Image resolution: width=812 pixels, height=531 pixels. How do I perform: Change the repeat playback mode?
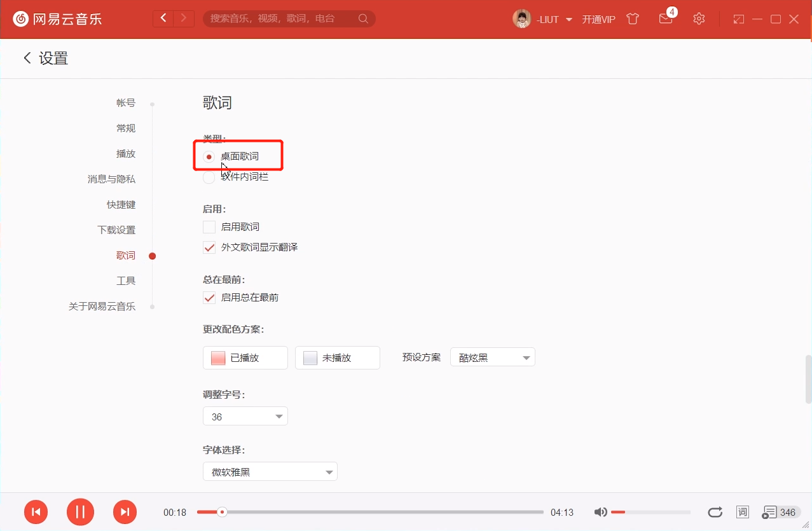[x=715, y=512]
